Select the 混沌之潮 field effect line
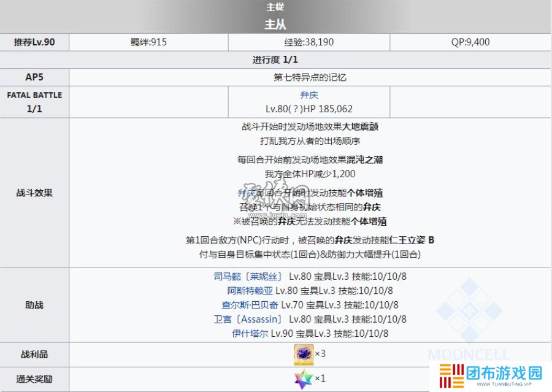The height and width of the screenshot is (392, 552). click(310, 160)
